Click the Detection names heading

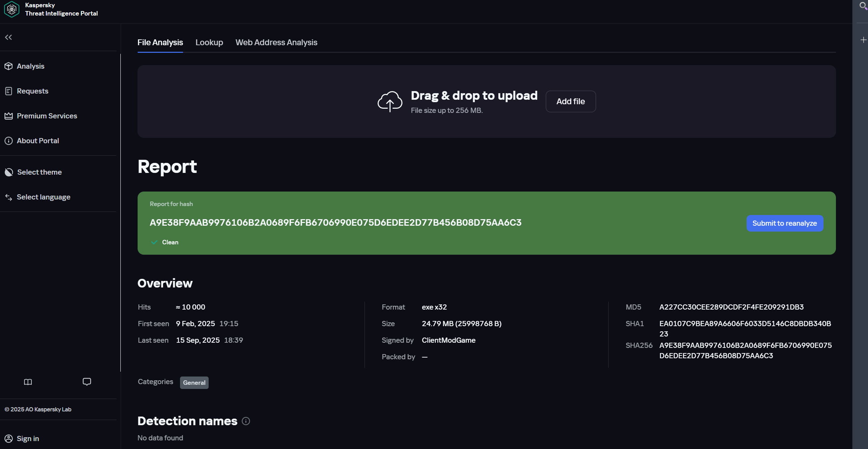187,421
